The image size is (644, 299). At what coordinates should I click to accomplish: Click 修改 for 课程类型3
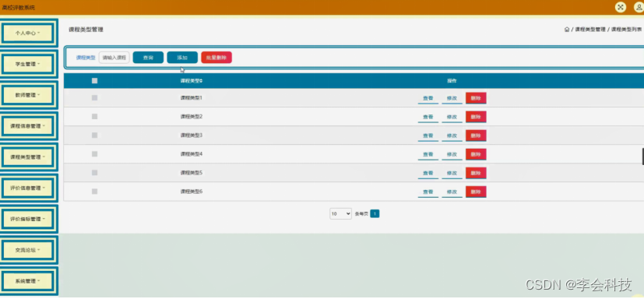point(452,136)
